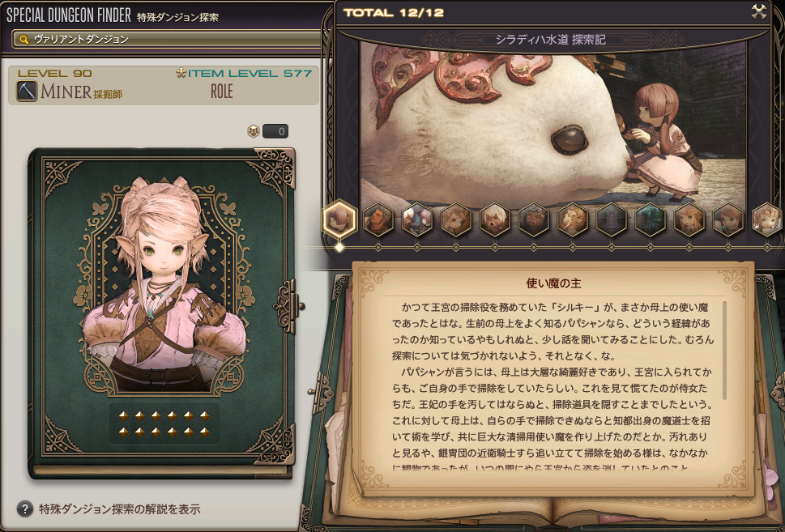Select the last hexagon record on the right
This screenshot has width=785, height=532.
767,219
